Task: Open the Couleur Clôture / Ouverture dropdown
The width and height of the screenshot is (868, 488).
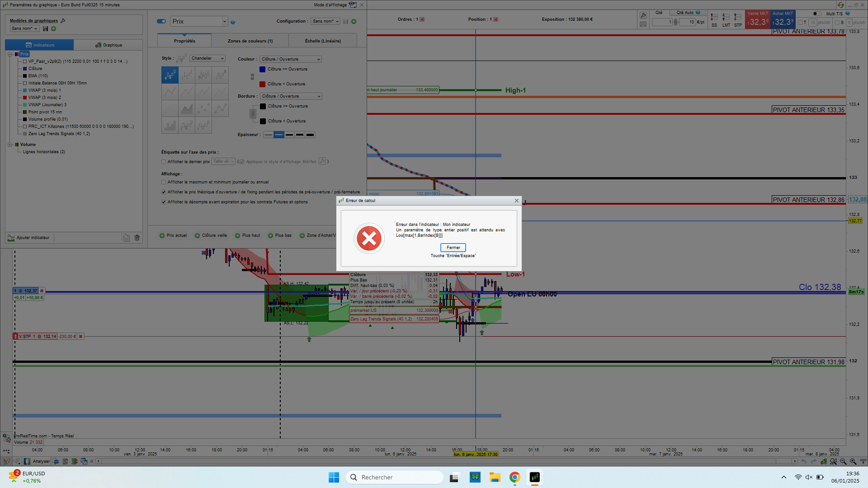Action: pyautogui.click(x=290, y=59)
